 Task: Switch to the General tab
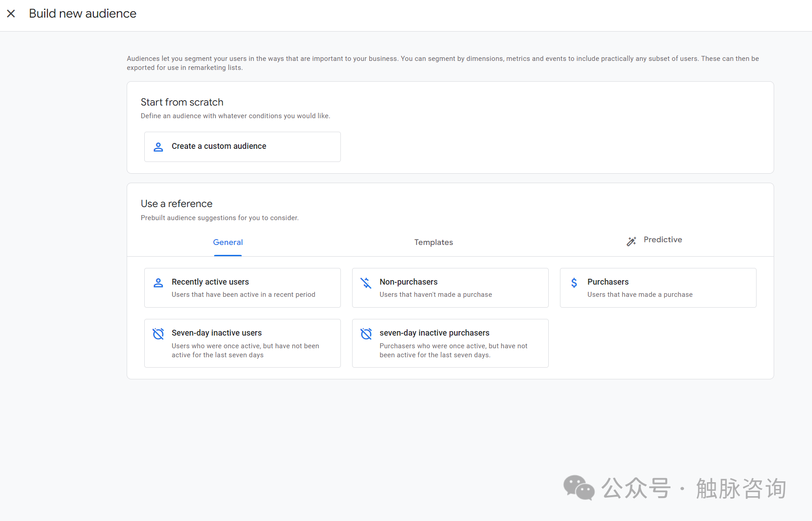tap(228, 242)
